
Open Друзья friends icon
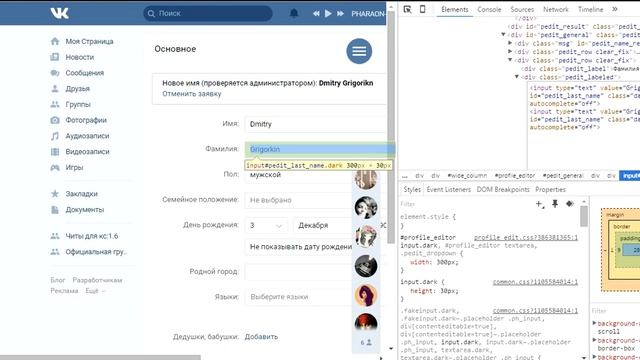55,89
